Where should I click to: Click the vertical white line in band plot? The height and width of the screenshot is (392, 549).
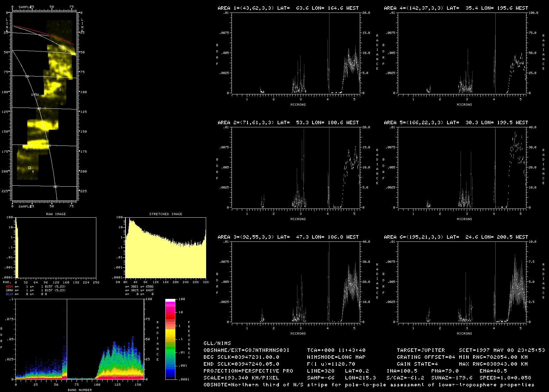(67, 339)
